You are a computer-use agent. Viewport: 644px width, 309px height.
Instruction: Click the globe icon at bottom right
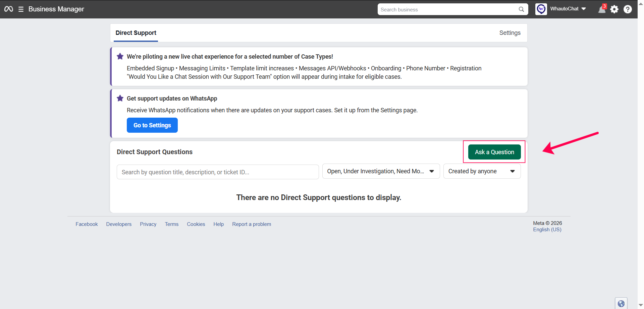[621, 303]
